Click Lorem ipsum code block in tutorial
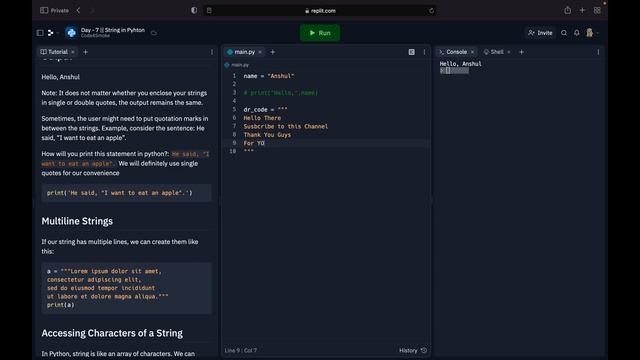 (127, 288)
